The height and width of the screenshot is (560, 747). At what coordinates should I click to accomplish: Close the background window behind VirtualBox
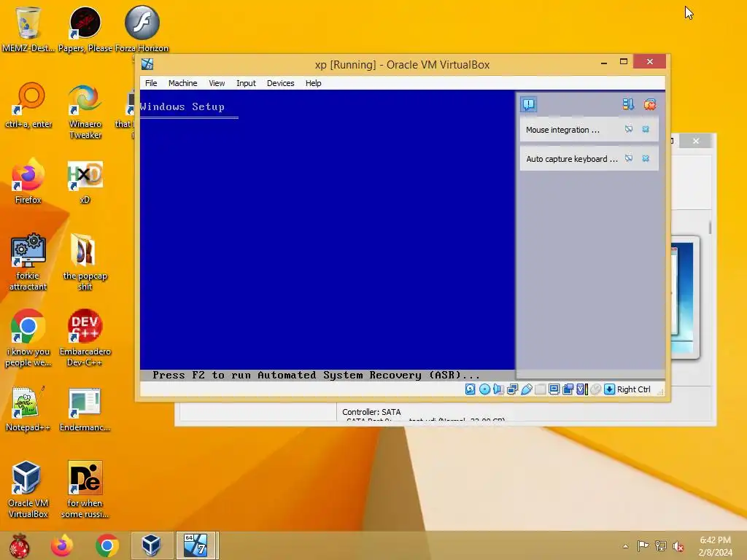coord(695,141)
